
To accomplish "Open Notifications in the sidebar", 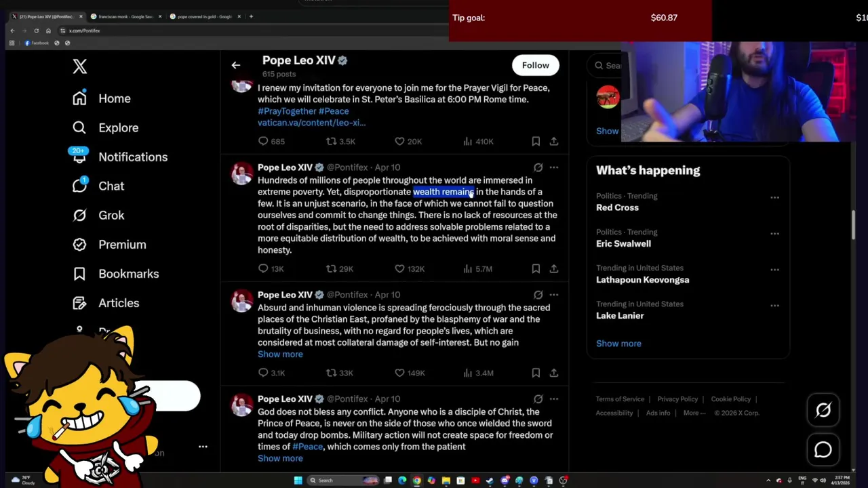I will tap(119, 157).
